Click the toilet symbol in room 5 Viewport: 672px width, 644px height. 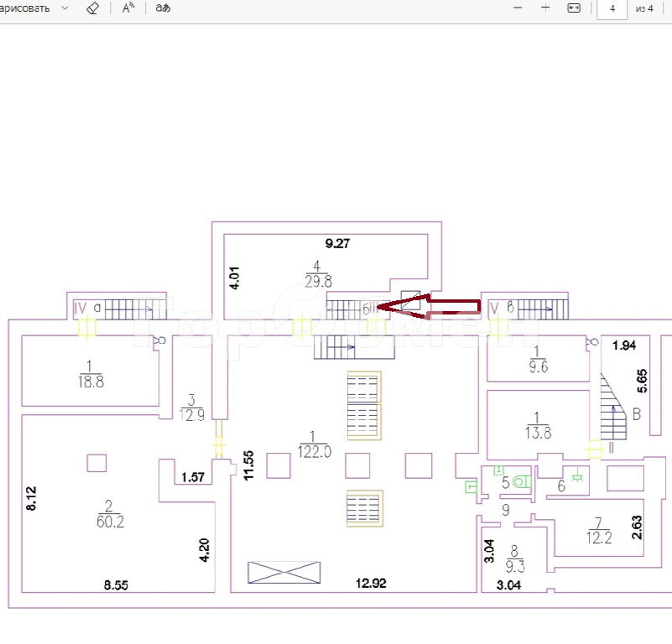523,482
